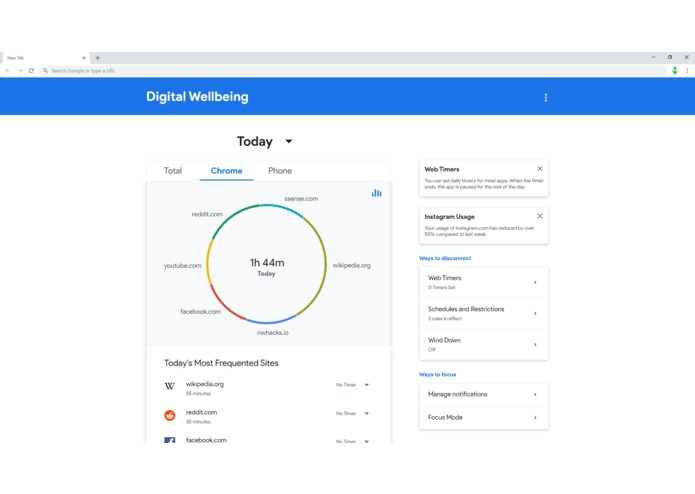This screenshot has width=695, height=494.
Task: Select the Chrome tab
Action: (x=226, y=171)
